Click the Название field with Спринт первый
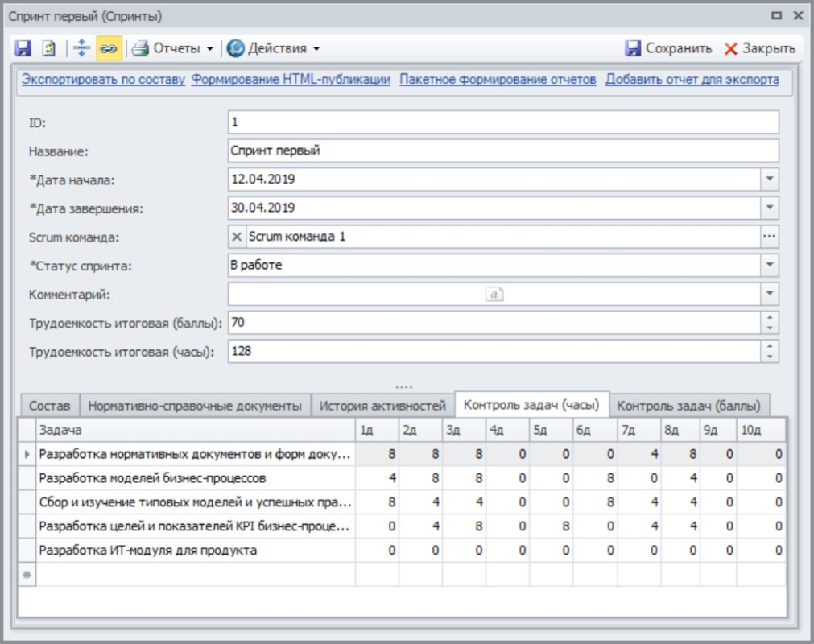This screenshot has width=814, height=644. pyautogui.click(x=503, y=151)
